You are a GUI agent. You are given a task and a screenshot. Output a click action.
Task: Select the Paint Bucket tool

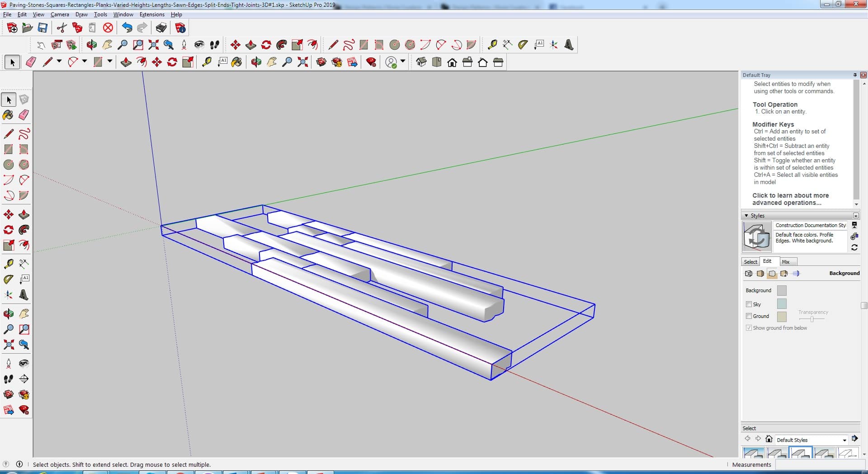tap(8, 115)
